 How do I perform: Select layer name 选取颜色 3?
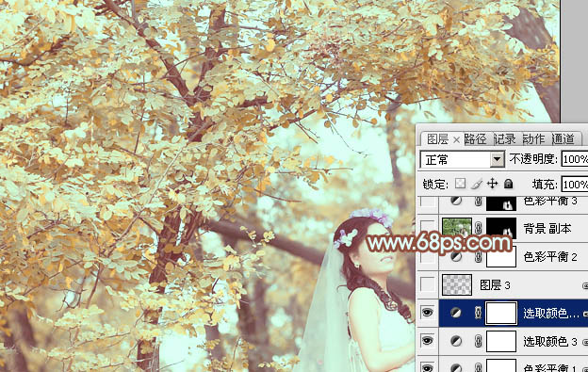(550, 341)
